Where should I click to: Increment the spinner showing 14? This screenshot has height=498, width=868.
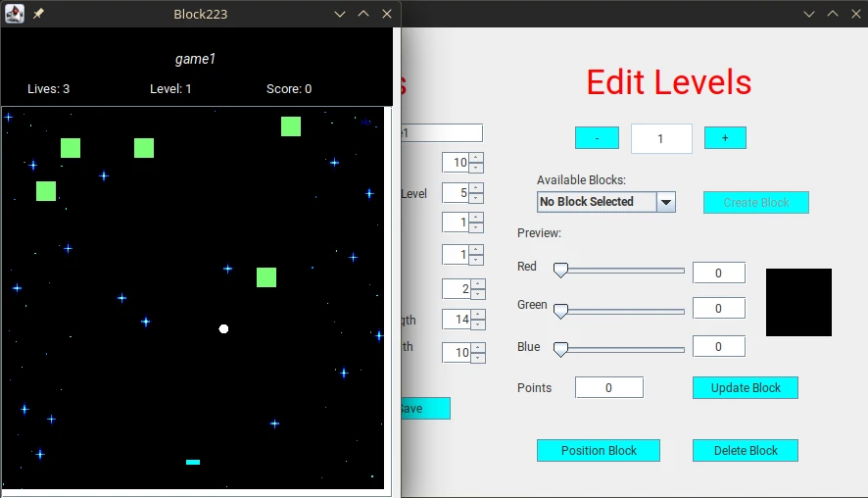tap(478, 314)
